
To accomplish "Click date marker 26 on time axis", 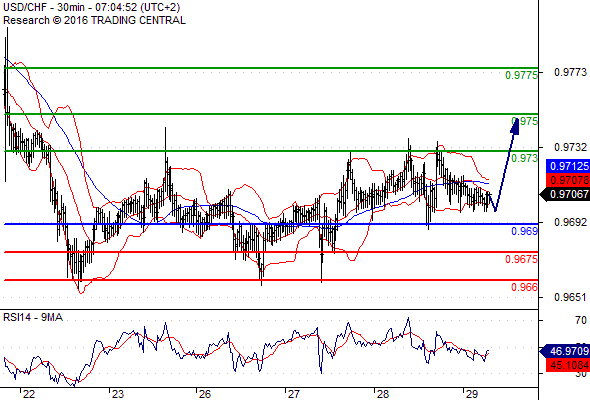I will point(205,394).
